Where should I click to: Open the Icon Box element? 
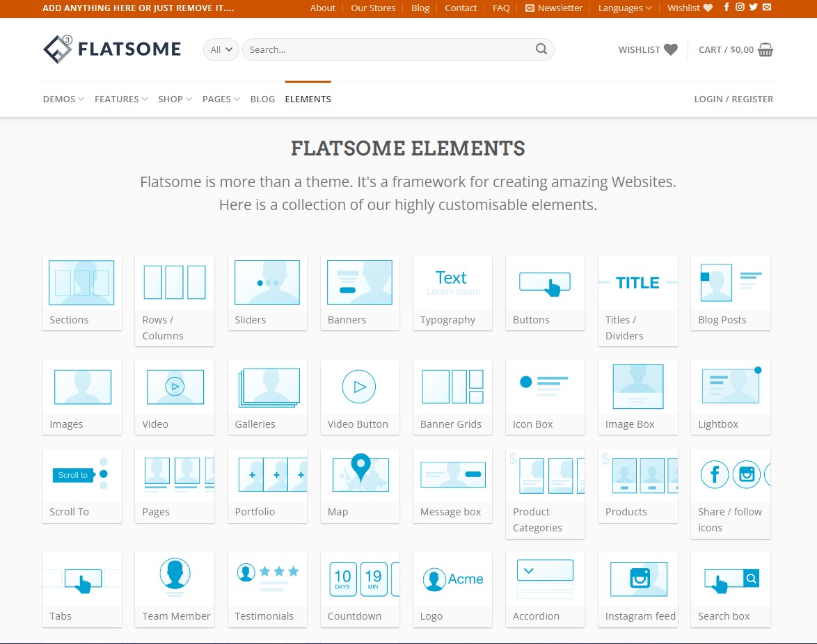[545, 397]
